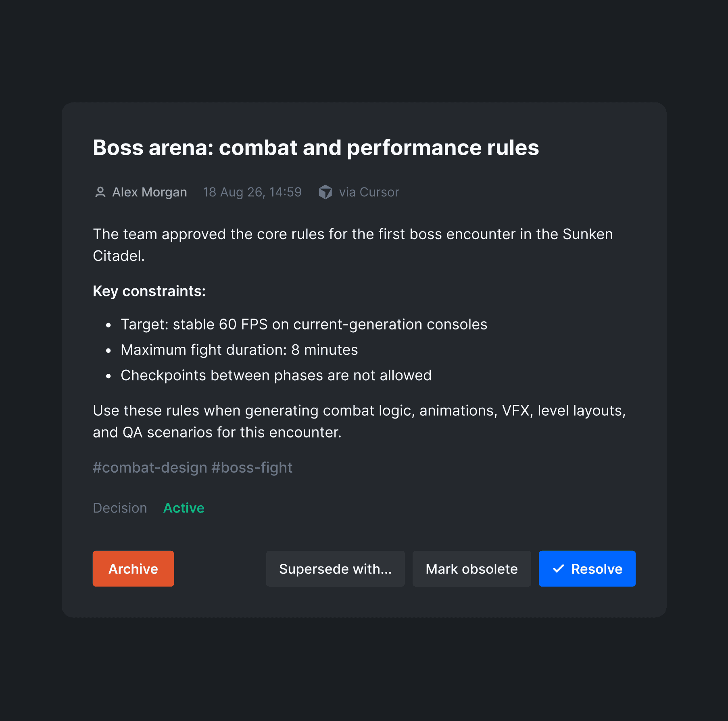728x721 pixels.
Task: Click the Decision type label
Action: click(x=120, y=508)
